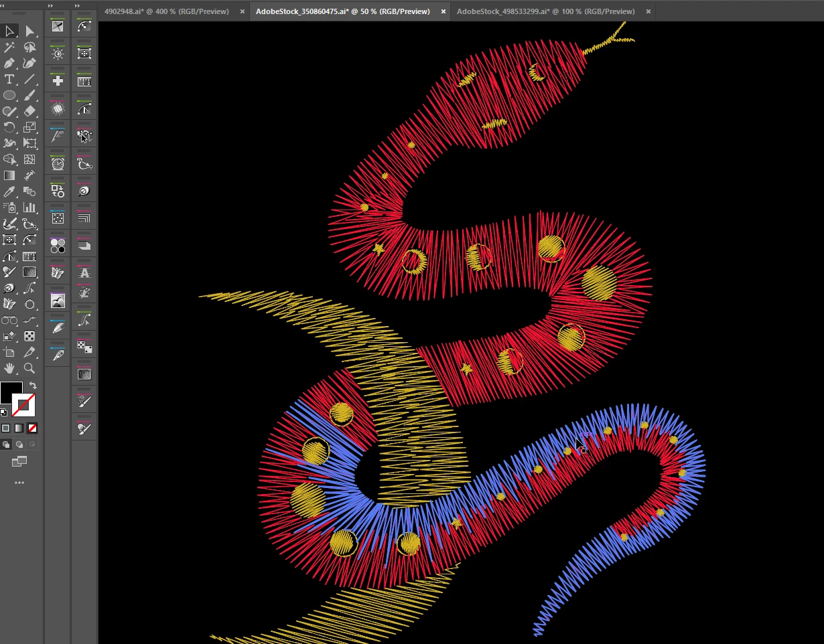
Task: Select the Artboard tool
Action: 9,352
